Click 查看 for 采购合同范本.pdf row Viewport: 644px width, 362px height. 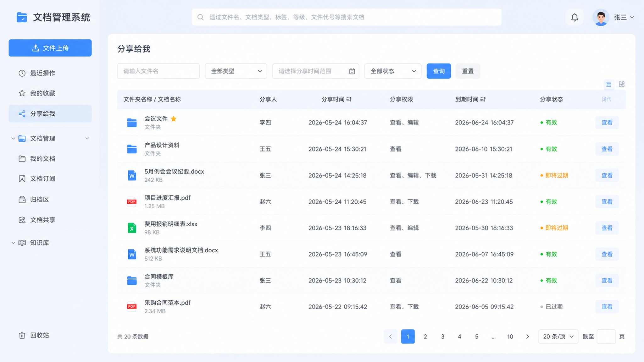click(x=607, y=307)
